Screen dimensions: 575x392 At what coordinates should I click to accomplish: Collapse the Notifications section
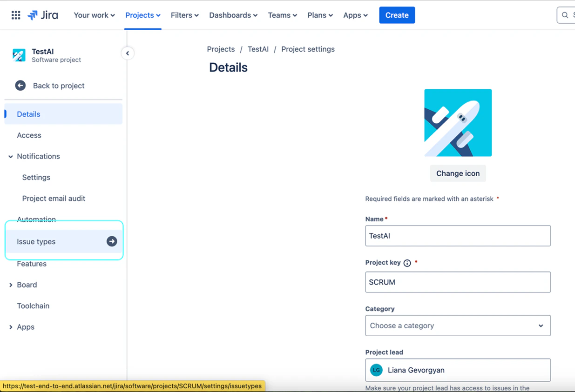[x=10, y=156]
